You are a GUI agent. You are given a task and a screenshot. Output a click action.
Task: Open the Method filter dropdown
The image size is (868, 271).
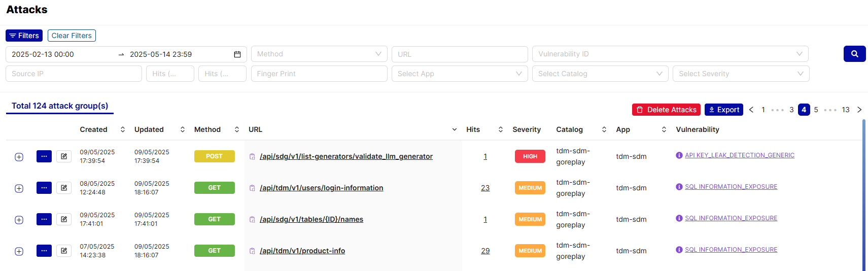click(x=319, y=54)
